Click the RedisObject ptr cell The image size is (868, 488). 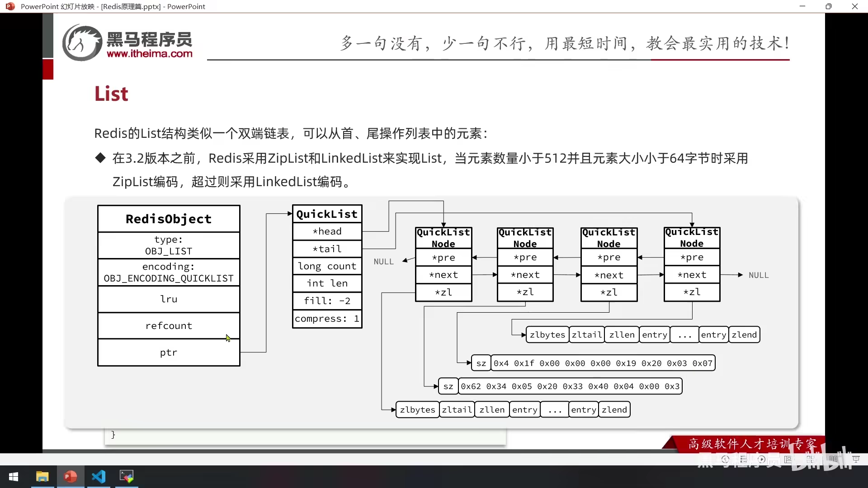[169, 352]
